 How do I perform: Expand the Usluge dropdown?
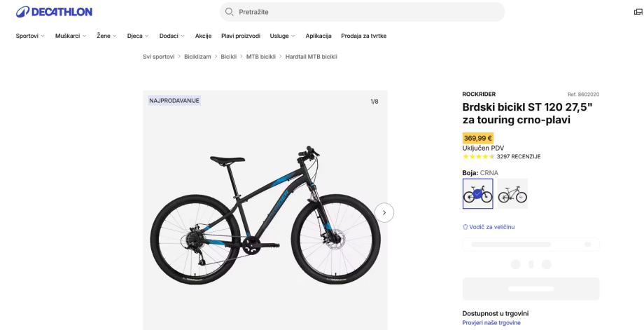pos(283,36)
